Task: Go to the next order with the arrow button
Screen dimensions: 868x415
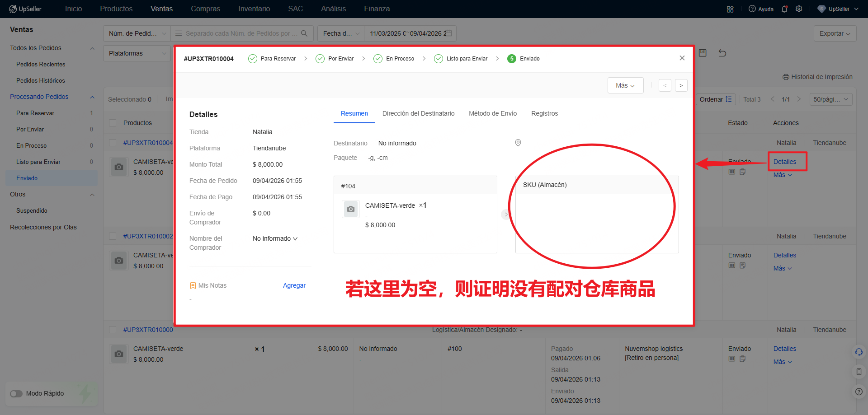Action: 681,85
